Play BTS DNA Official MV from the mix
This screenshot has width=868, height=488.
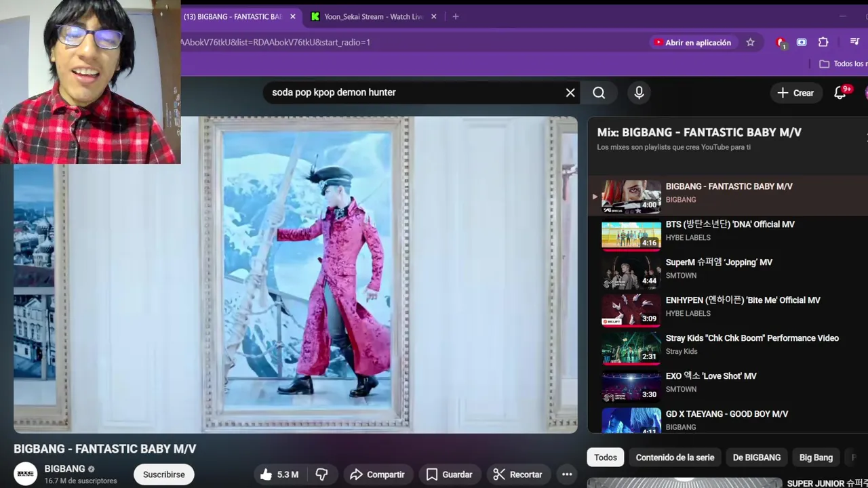click(728, 235)
